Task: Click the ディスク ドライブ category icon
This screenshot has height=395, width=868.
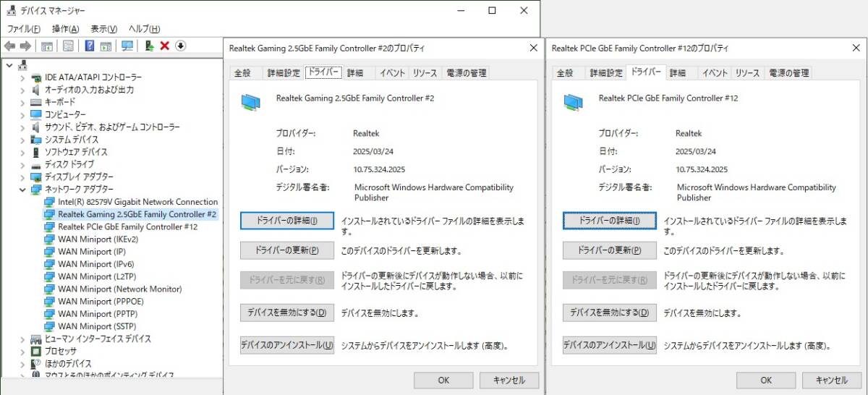Action: click(x=36, y=164)
